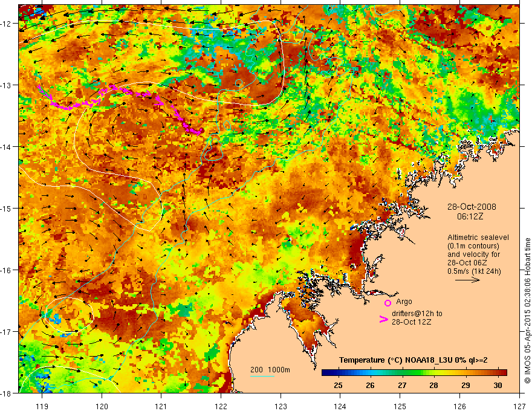Click the longitude axis label 123
Image resolution: width=532 pixels, height=411 pixels.
click(x=281, y=406)
